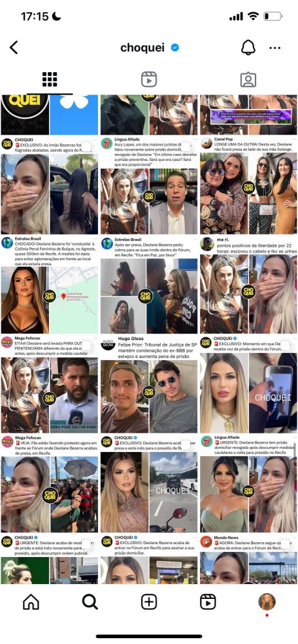Open the Estrelas Brasil post with map
The image size is (298, 644).
(50, 285)
